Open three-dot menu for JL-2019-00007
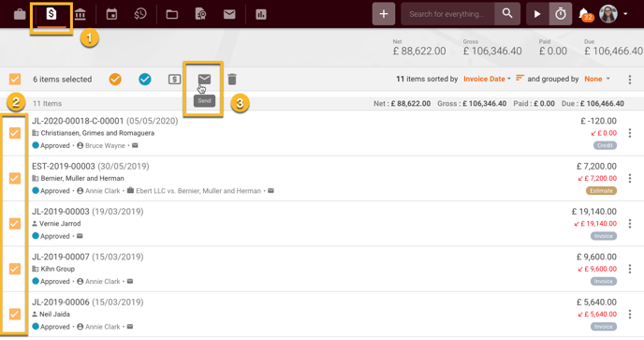Image resolution: width=644 pixels, height=340 pixels. coord(630,269)
